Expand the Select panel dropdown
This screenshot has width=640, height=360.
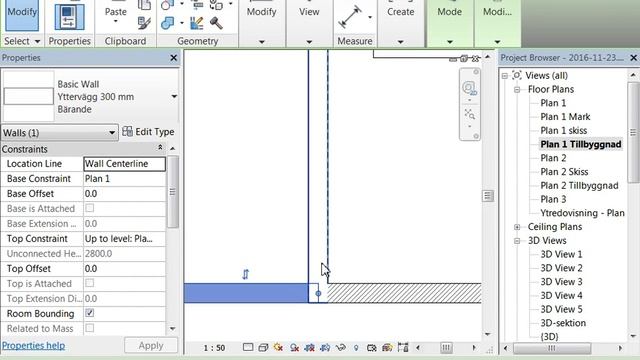tap(38, 41)
